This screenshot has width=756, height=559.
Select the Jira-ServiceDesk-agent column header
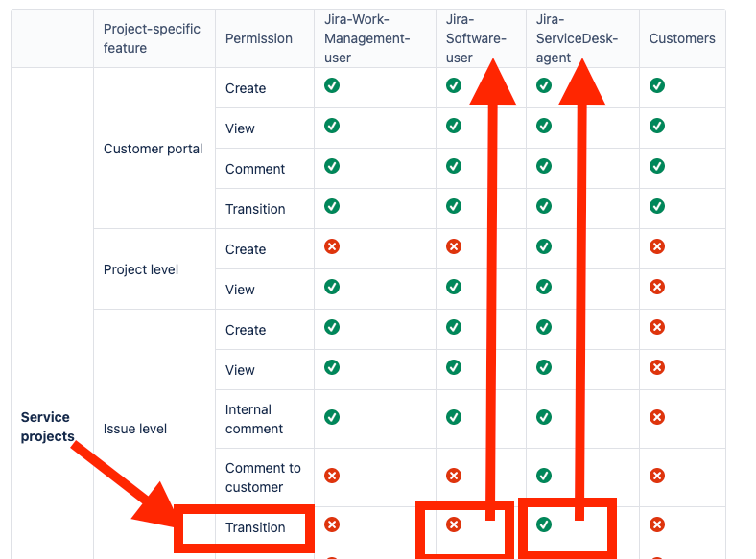point(577,38)
